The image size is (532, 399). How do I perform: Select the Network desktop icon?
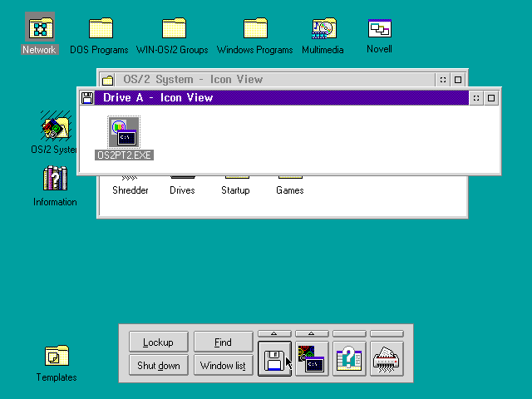click(40, 27)
